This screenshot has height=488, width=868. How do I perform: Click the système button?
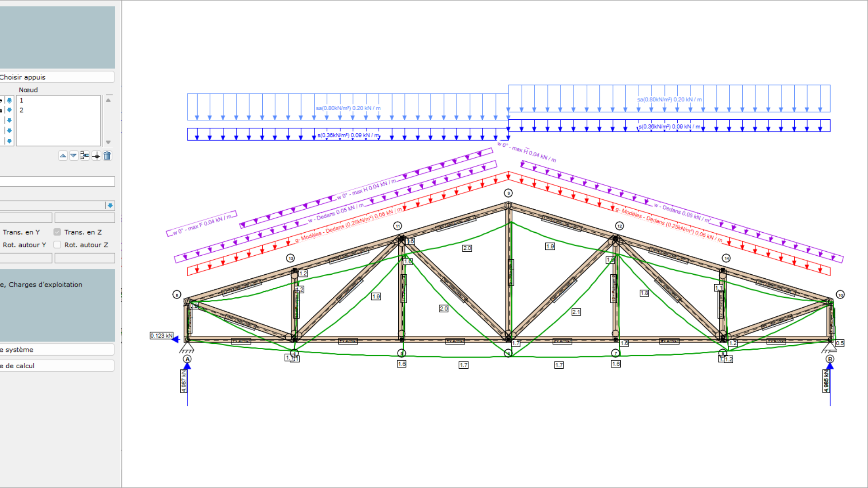point(57,350)
